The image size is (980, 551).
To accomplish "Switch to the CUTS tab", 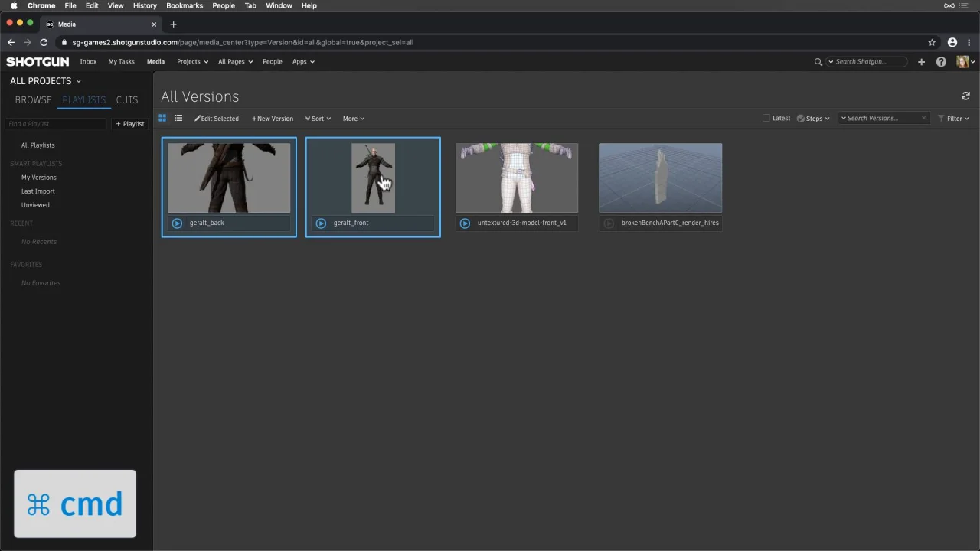I will click(127, 99).
